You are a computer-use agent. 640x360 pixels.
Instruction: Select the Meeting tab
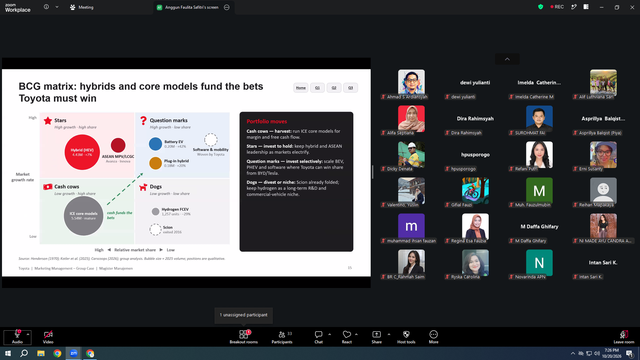pyautogui.click(x=82, y=7)
